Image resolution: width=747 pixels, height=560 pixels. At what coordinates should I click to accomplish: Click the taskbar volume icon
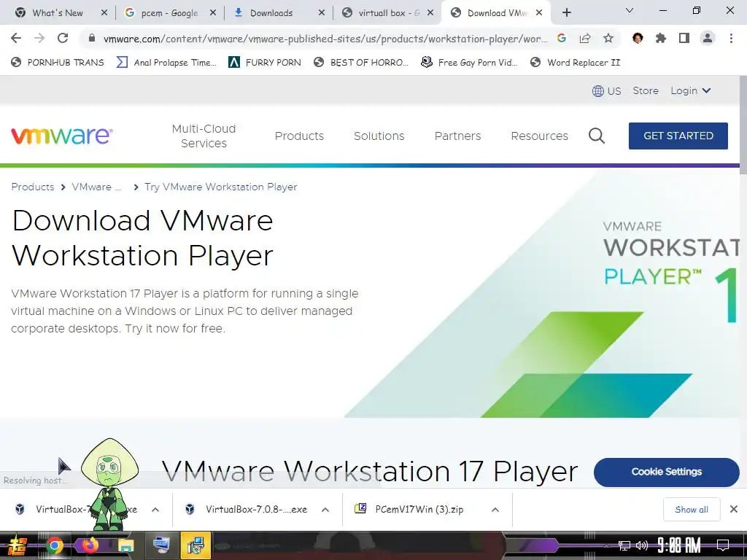[x=642, y=545]
